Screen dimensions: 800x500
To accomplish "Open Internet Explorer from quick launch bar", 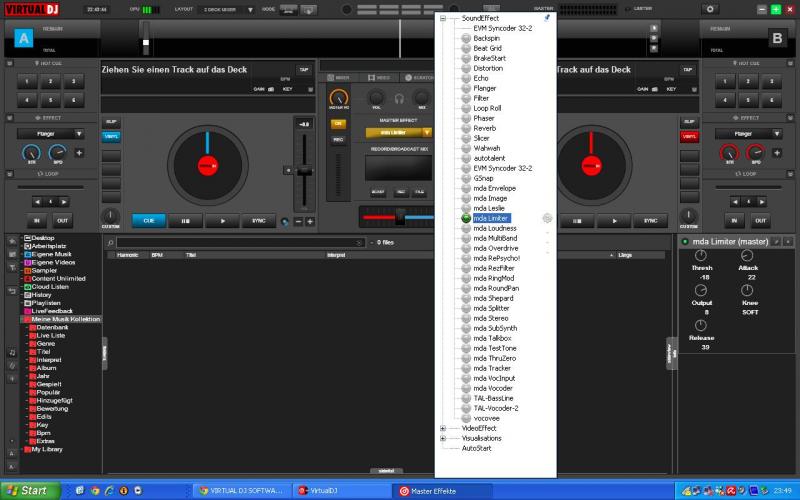I will (x=109, y=491).
